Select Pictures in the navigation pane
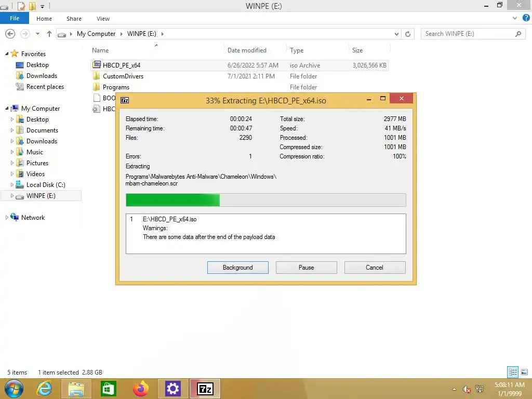Viewport: 532px width, 399px height. tap(37, 163)
